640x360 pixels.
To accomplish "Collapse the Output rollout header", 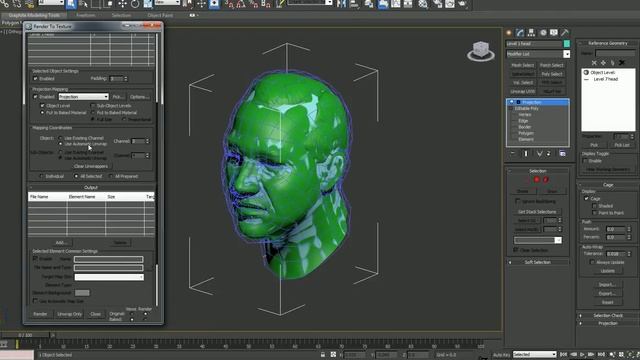I will click(91, 187).
